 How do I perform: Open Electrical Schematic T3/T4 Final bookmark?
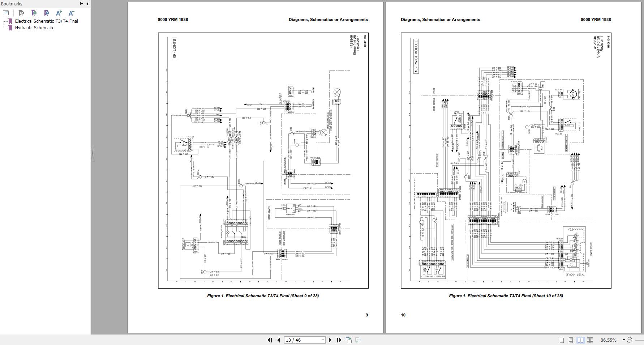pos(46,21)
